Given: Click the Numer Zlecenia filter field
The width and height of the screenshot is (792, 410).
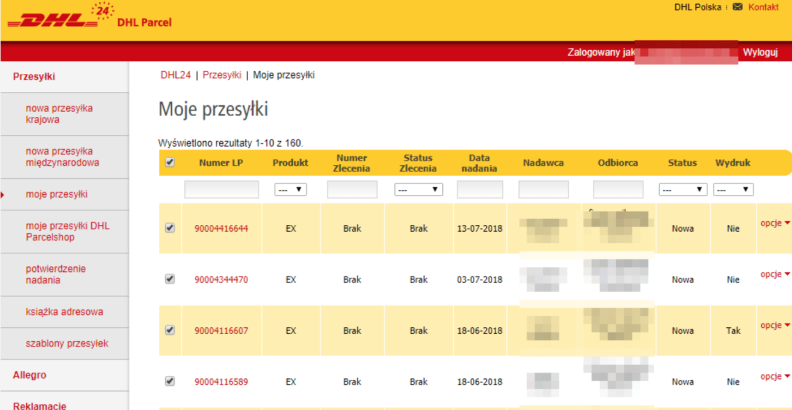Looking at the screenshot, I should click(x=352, y=189).
